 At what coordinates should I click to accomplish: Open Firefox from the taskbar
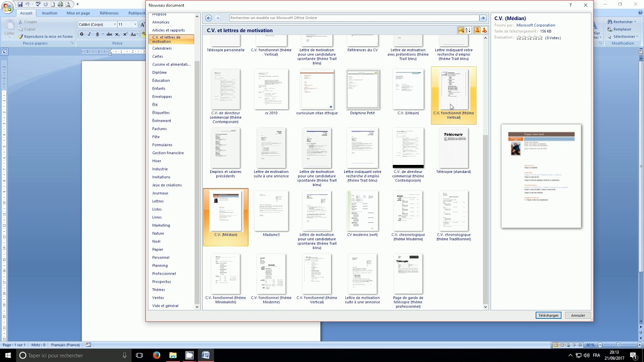156,355
